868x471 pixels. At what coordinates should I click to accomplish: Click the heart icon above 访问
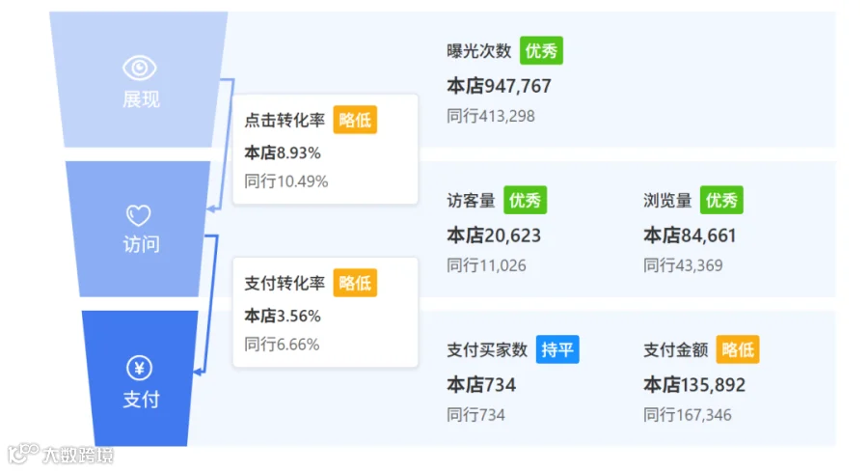[x=138, y=215]
